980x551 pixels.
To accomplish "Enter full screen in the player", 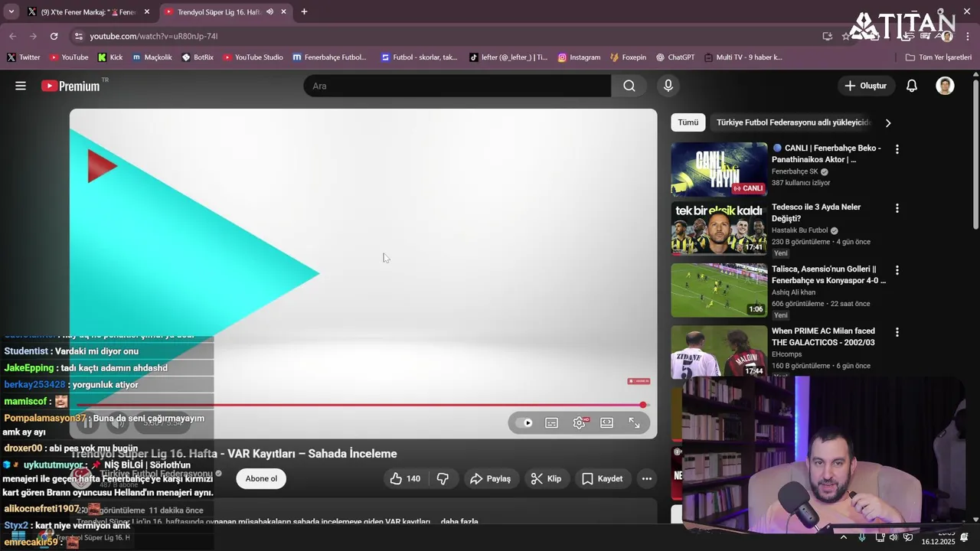I will (x=635, y=422).
